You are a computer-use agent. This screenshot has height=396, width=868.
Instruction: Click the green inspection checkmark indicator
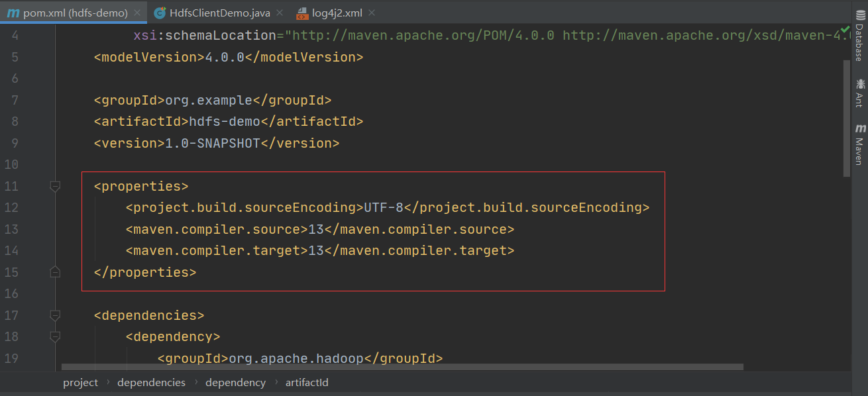click(x=845, y=30)
